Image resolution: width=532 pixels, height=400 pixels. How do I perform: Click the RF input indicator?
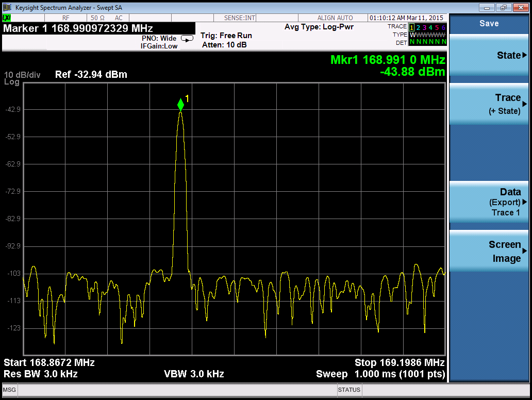(66, 18)
